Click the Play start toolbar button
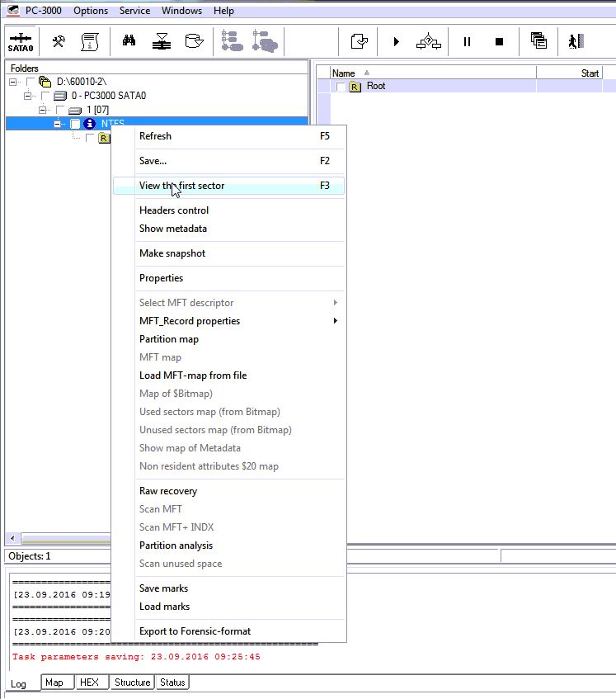616x699 pixels. pos(396,42)
